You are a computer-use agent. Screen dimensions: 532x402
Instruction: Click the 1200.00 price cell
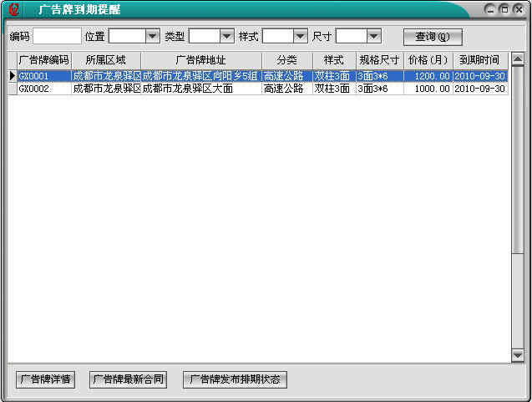[428, 76]
